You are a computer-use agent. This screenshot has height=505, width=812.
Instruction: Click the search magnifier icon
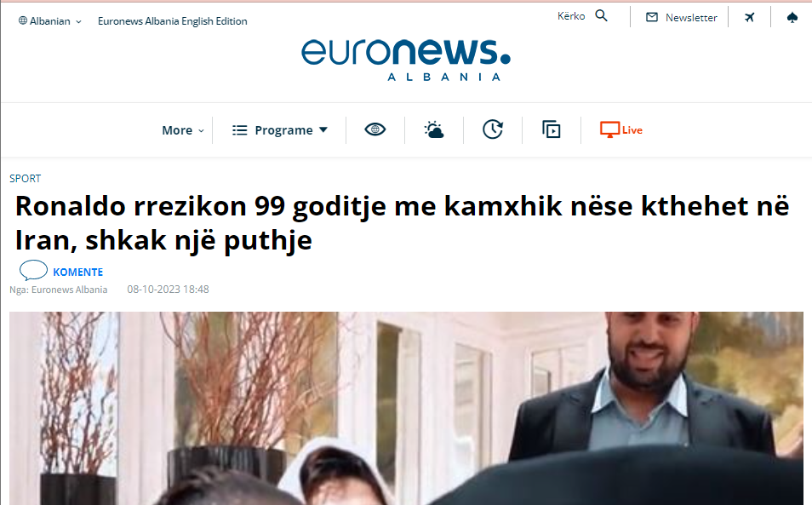pyautogui.click(x=601, y=15)
